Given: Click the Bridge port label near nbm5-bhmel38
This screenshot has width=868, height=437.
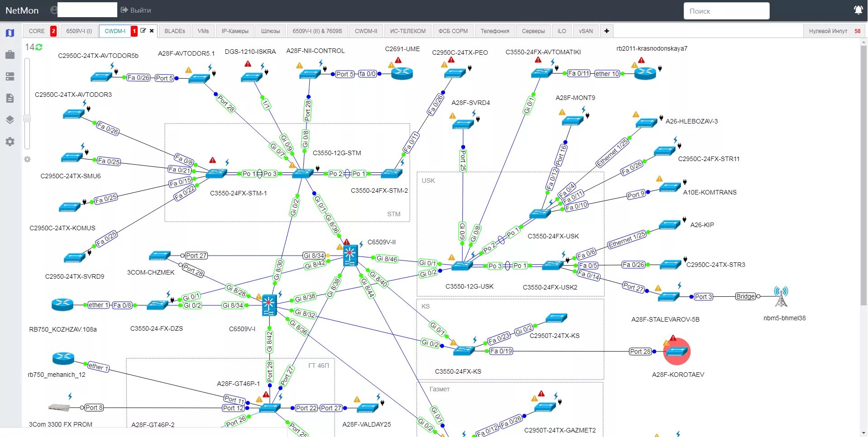Looking at the screenshot, I should tap(745, 296).
